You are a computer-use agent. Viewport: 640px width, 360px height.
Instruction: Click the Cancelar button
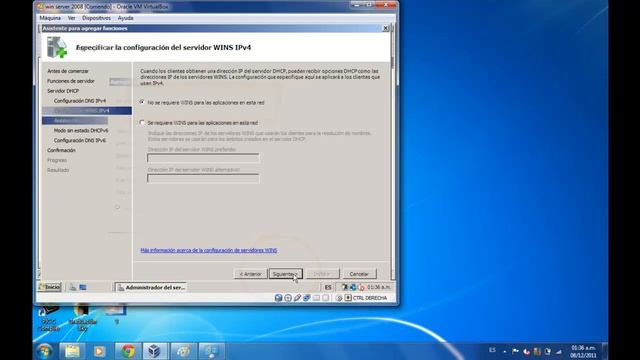pos(359,273)
